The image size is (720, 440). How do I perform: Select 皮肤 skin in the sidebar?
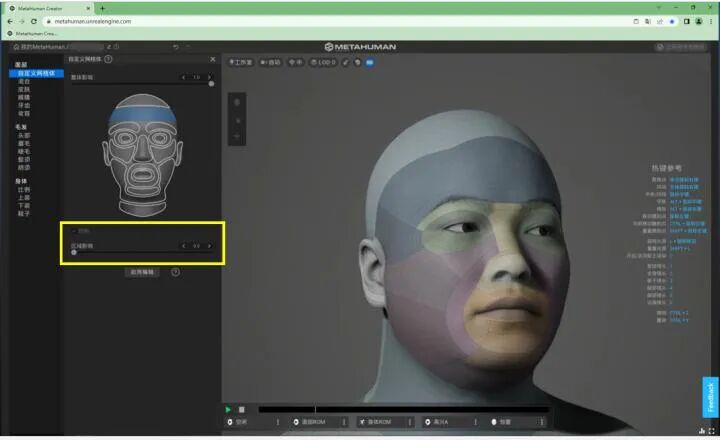24,89
